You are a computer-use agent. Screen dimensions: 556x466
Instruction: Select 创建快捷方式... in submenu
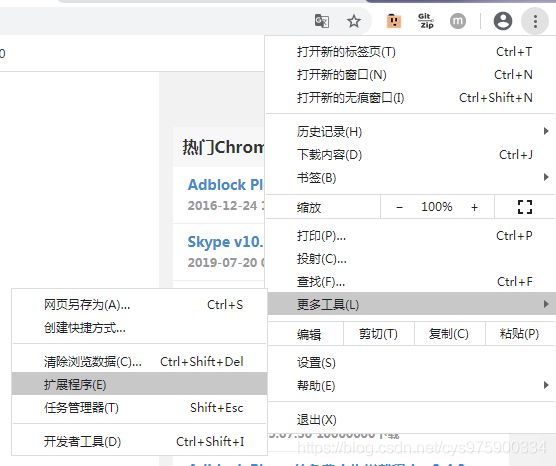click(139, 327)
